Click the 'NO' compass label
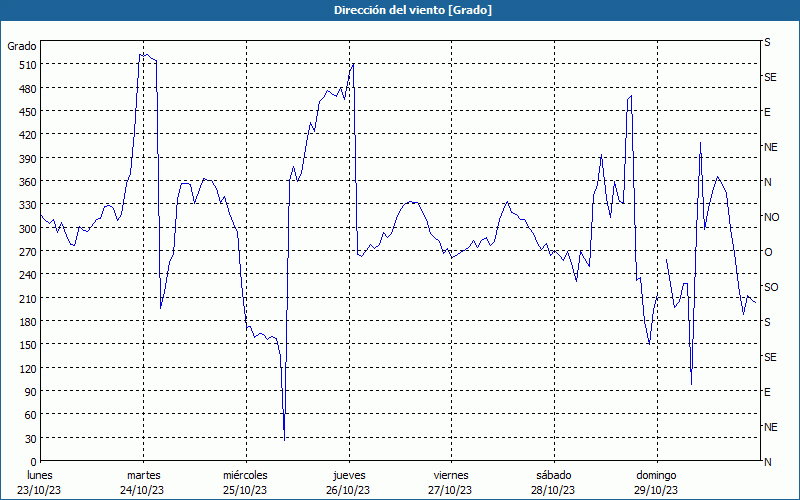This screenshot has width=800, height=500. pyautogui.click(x=771, y=217)
